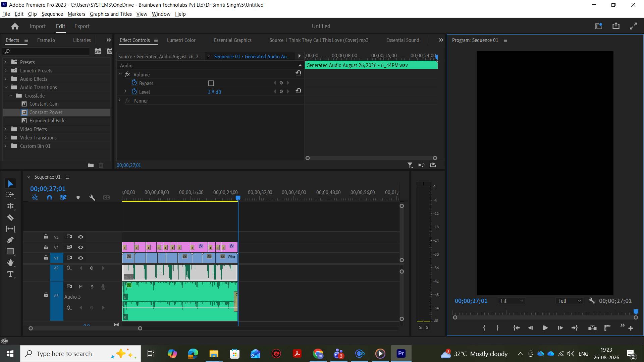Click the Home icon
644x362 pixels.
(15, 26)
